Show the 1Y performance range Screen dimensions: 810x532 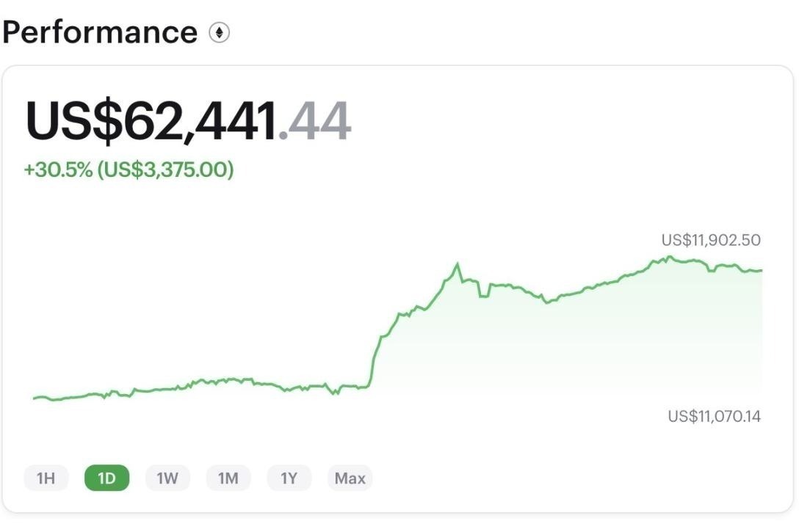tap(289, 478)
